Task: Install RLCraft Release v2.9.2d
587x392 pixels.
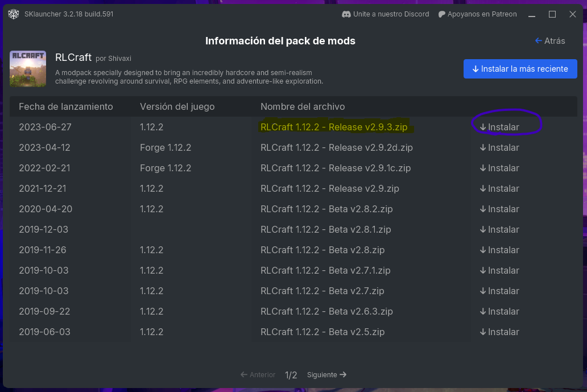Action: point(499,147)
